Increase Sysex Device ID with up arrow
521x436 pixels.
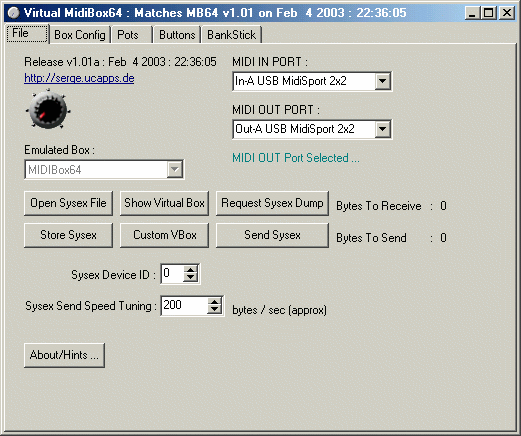pos(191,270)
